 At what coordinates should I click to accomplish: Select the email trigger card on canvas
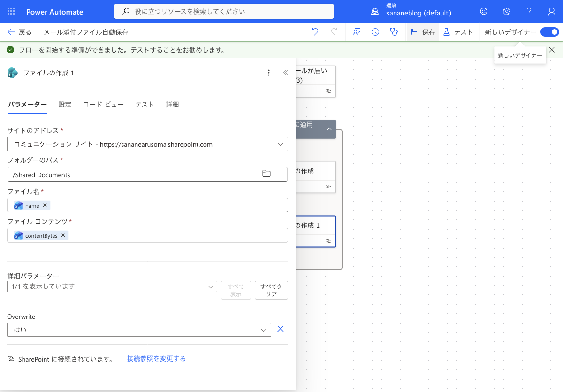click(x=316, y=81)
